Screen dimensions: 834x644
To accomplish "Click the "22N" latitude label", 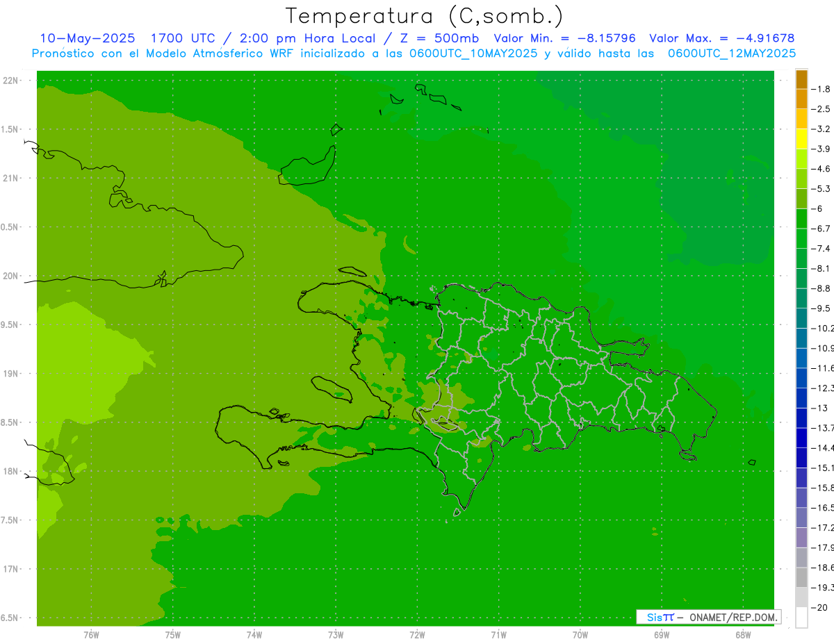I will [11, 81].
